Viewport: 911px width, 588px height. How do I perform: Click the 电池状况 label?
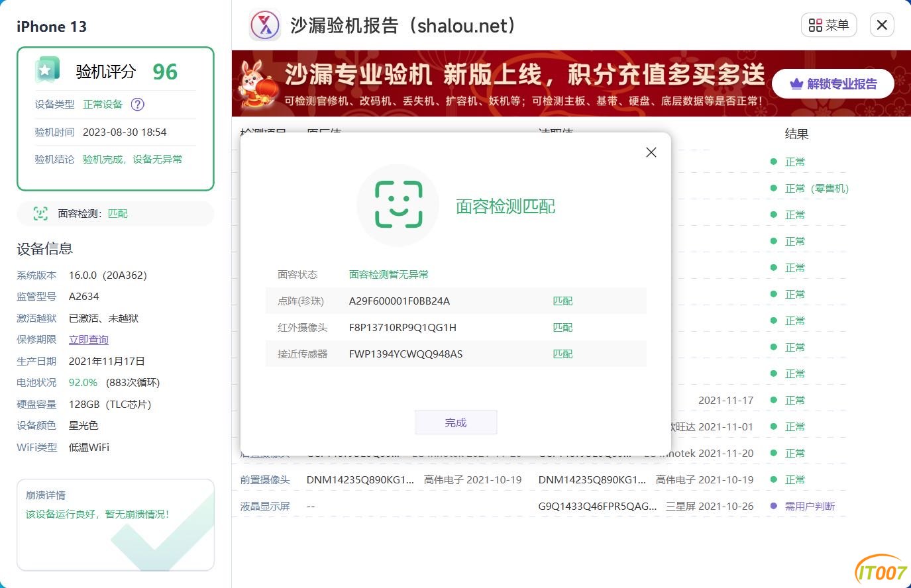point(36,383)
